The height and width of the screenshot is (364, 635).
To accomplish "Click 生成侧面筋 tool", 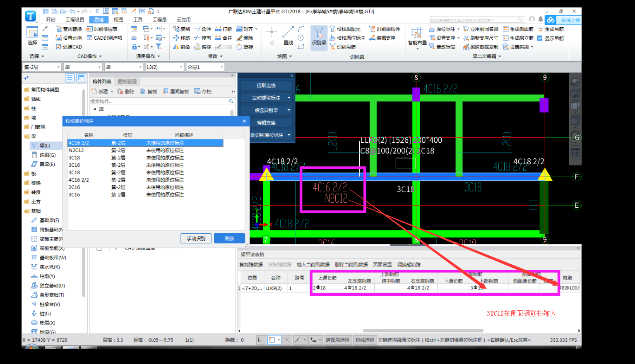I will coord(518,29).
